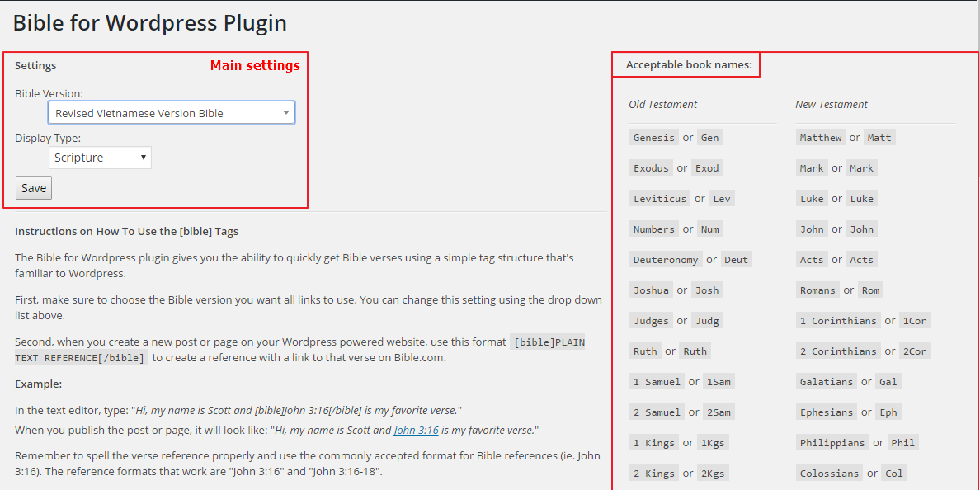Click the 'Phil' abbreviation tag
The height and width of the screenshot is (490, 980).
[903, 443]
